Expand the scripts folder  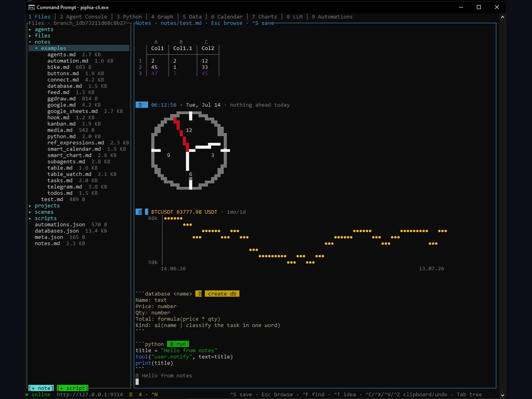coord(30,218)
